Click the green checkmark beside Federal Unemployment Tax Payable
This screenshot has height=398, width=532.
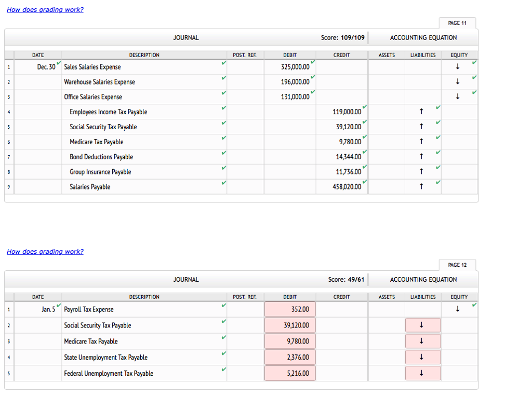223,369
